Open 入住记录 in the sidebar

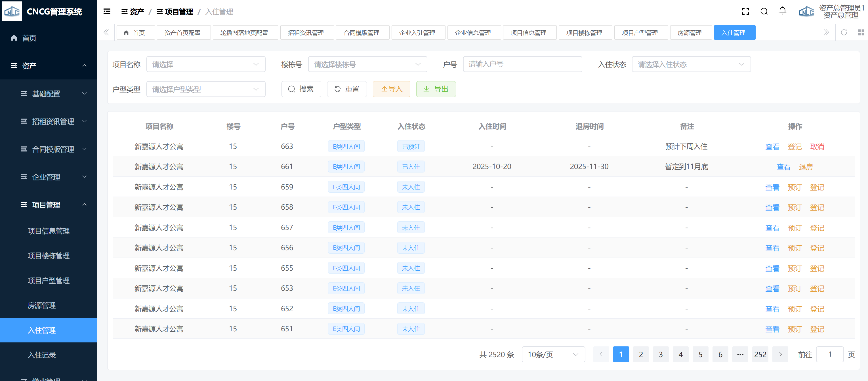[x=41, y=355]
